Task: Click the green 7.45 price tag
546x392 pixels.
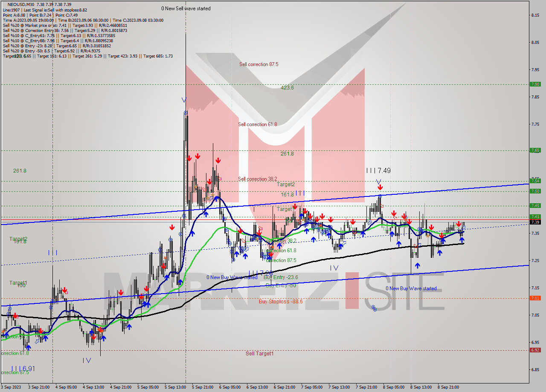Action: 535,206
